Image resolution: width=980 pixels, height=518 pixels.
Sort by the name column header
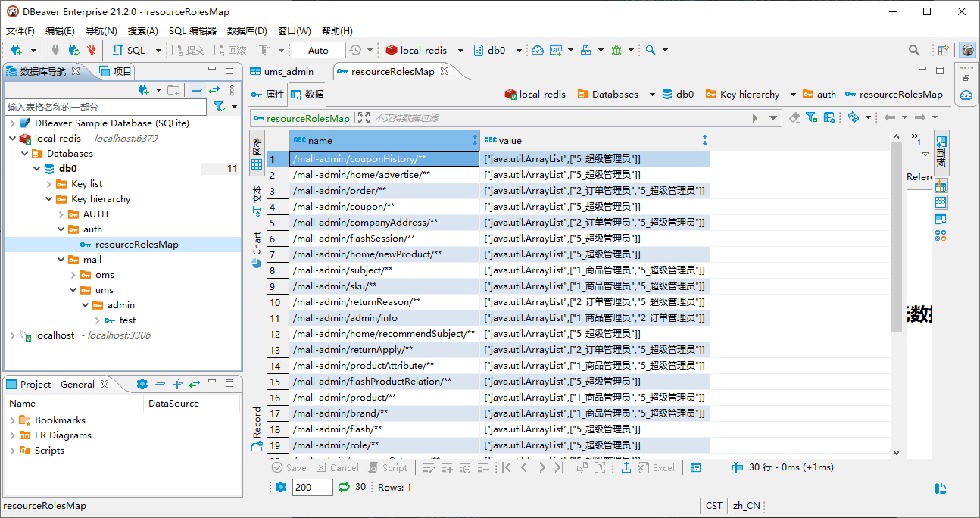(x=384, y=140)
